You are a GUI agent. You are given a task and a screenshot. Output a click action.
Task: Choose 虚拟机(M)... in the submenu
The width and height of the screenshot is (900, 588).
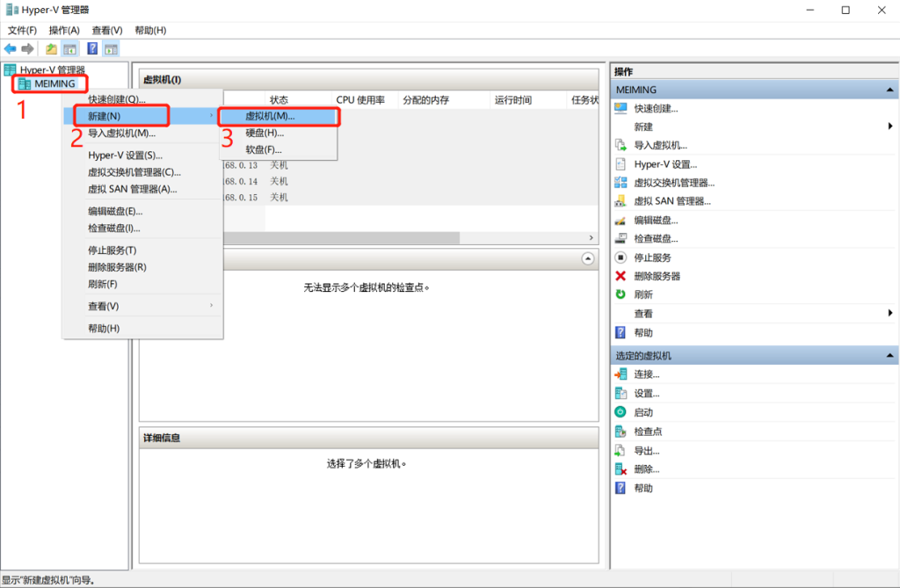click(x=278, y=116)
